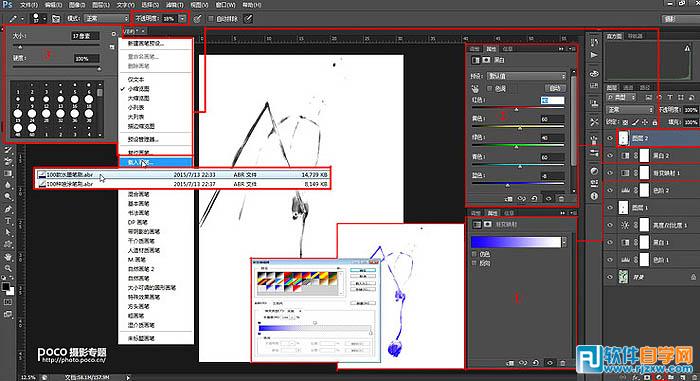The width and height of the screenshot is (700, 381).
Task: Check the 自动抹除 checkbox in options bar
Action: pyautogui.click(x=211, y=19)
